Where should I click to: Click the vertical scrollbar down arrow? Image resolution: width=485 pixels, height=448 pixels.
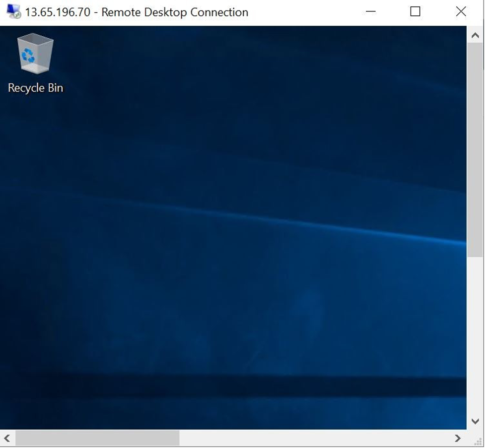[x=475, y=421]
